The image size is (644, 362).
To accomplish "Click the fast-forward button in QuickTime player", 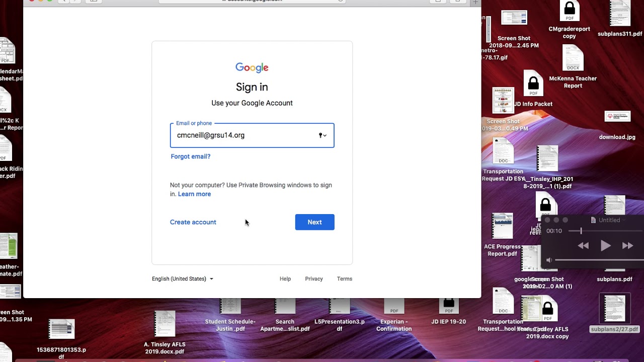I will pos(628,246).
